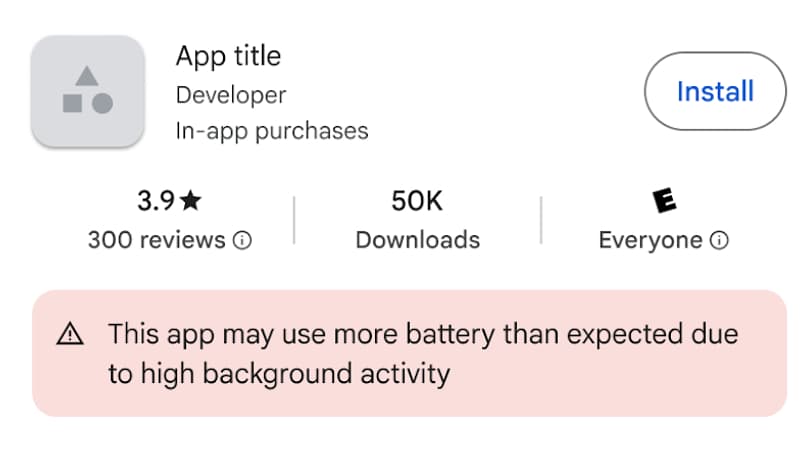Open the app icon placeholder thumbnail

88,91
